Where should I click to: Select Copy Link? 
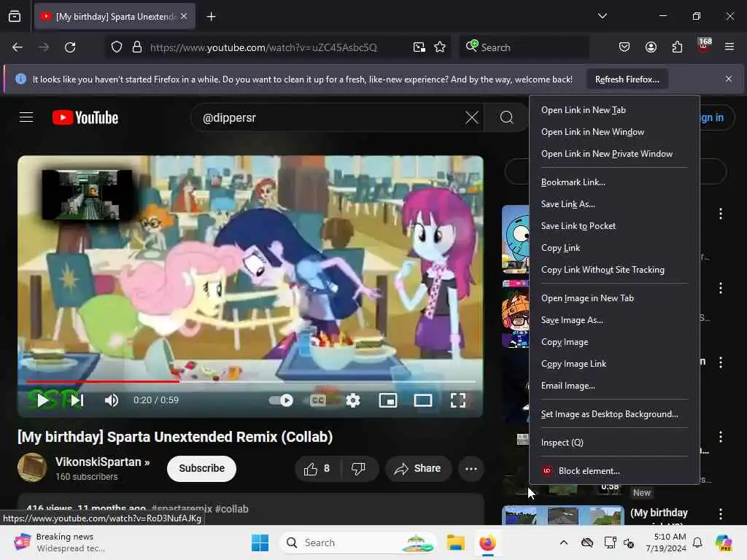click(614, 248)
